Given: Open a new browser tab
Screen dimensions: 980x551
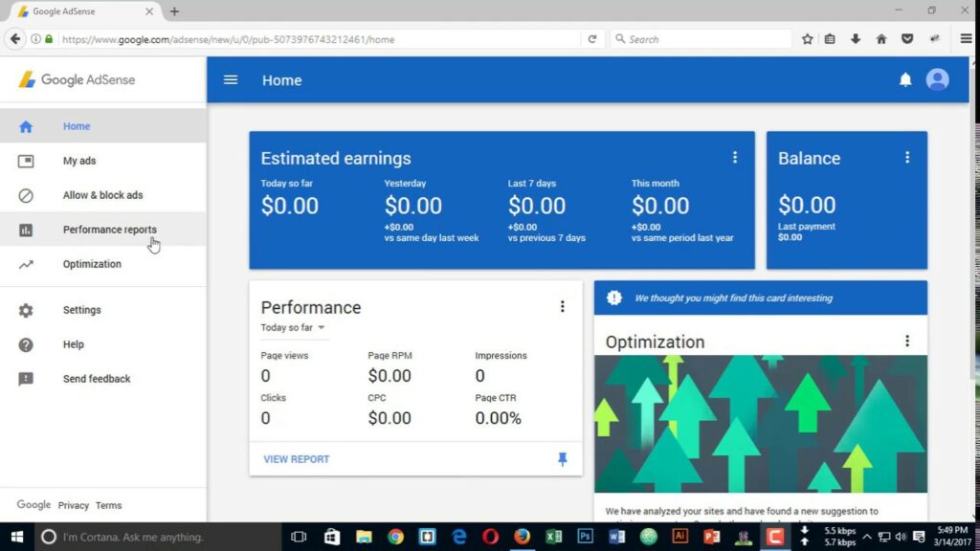Looking at the screenshot, I should [x=174, y=11].
